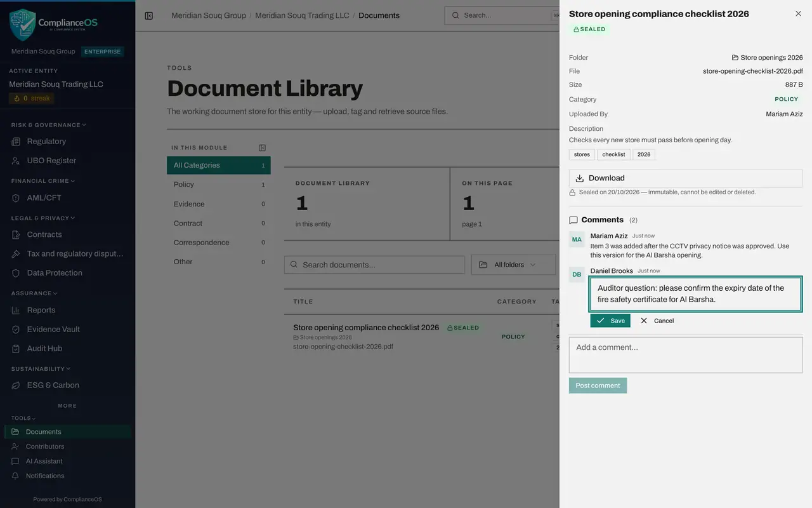Click the Tax and regulatory disputes gavel icon
Screen dimensions: 812x508
click(16, 254)
